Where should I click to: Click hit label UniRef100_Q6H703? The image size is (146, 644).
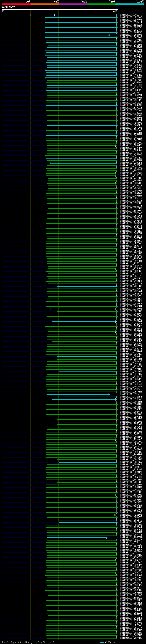click(131, 344)
